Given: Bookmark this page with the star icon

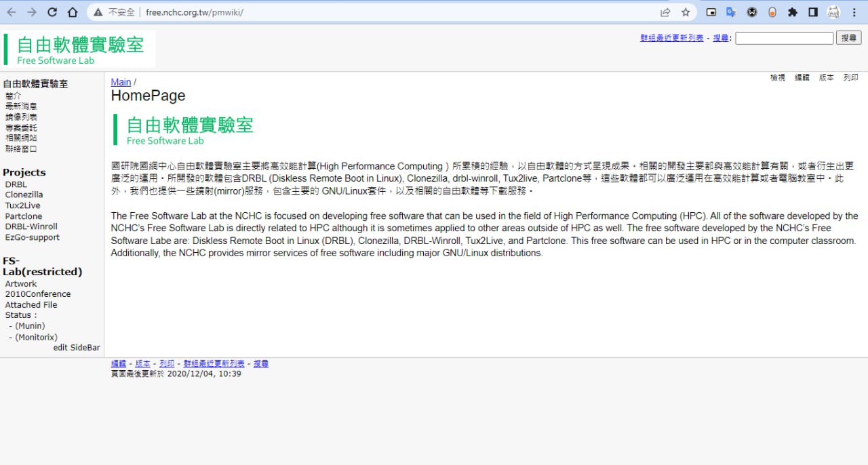Looking at the screenshot, I should point(686,12).
